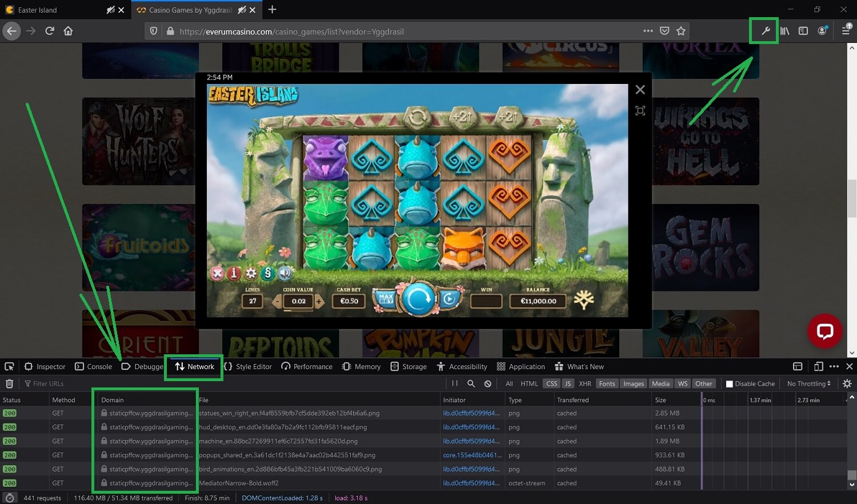The image size is (857, 504).
Task: Start autoplay in the slot game
Action: click(x=450, y=299)
